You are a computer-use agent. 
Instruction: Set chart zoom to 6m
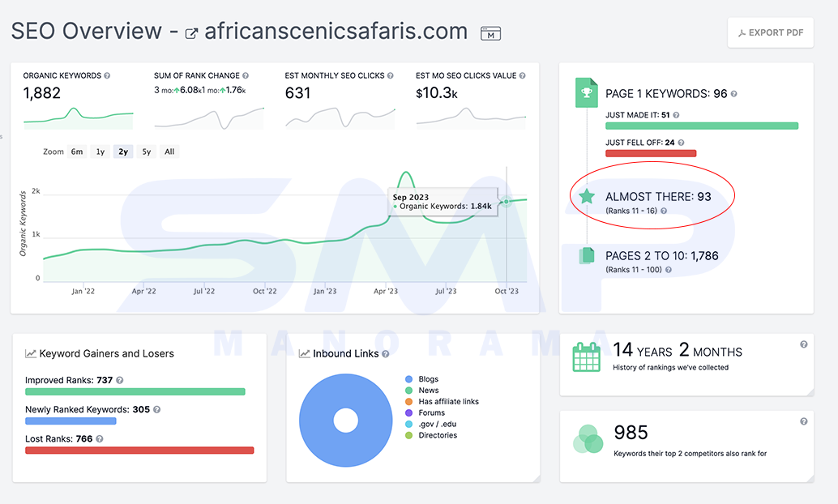click(77, 152)
